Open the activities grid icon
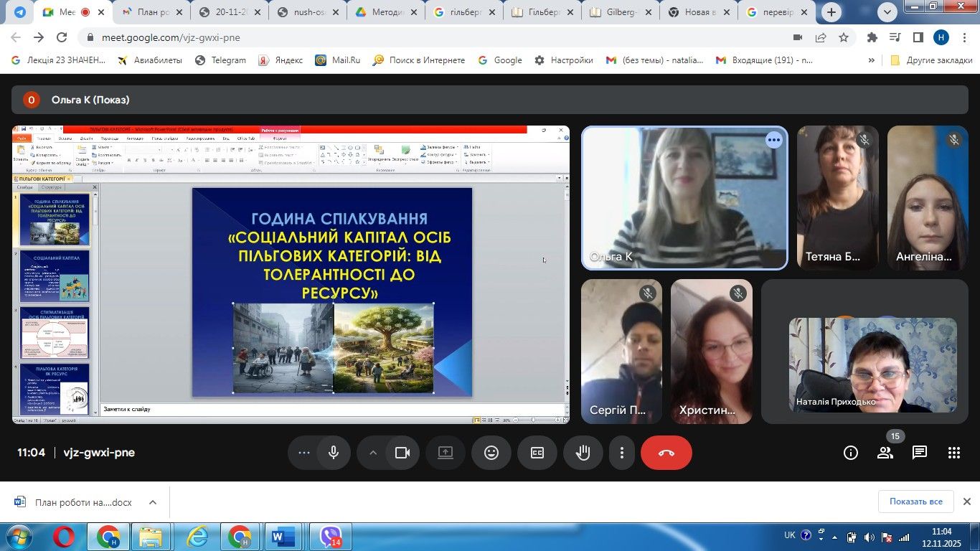The width and height of the screenshot is (980, 551). (953, 453)
